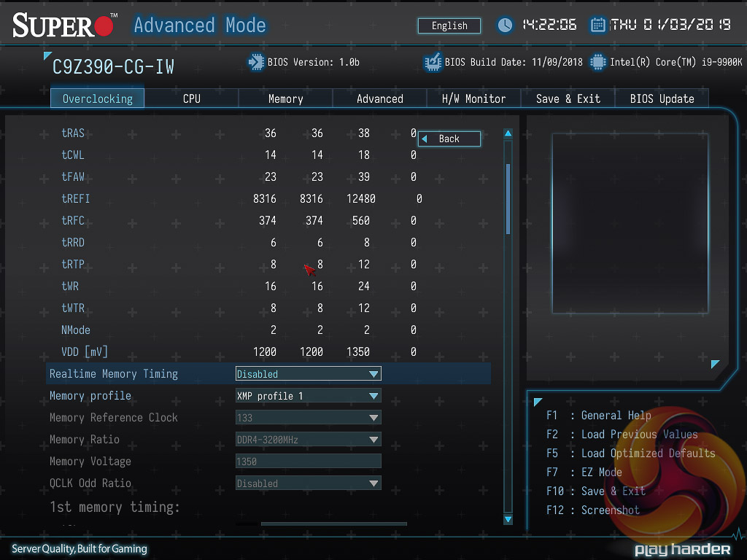Click the calendar icon beside the date
The width and height of the screenshot is (747, 560).
598,25
